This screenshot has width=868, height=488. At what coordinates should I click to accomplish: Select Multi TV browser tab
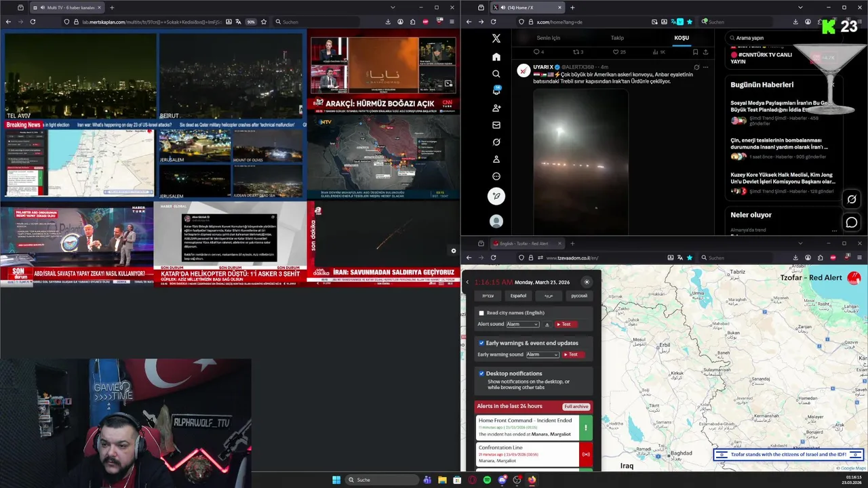click(66, 7)
